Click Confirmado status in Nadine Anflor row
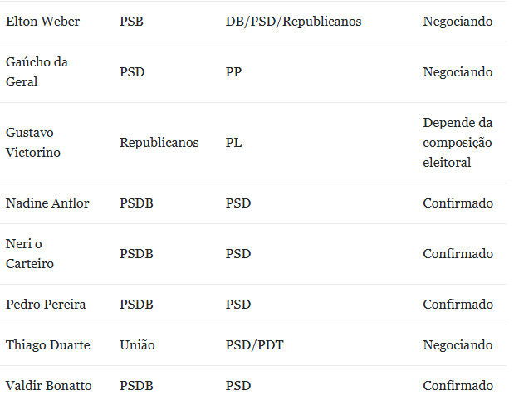The image size is (514, 420). pos(458,203)
